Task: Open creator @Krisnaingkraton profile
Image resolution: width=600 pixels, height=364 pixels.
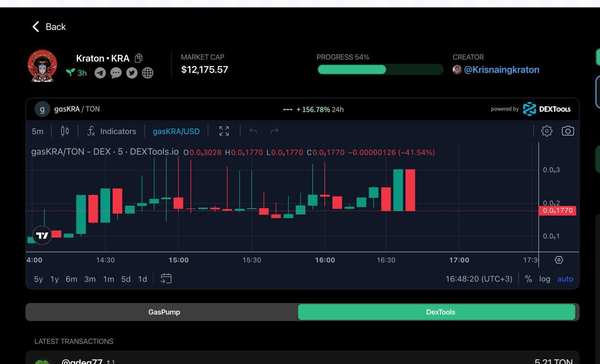Action: 502,70
